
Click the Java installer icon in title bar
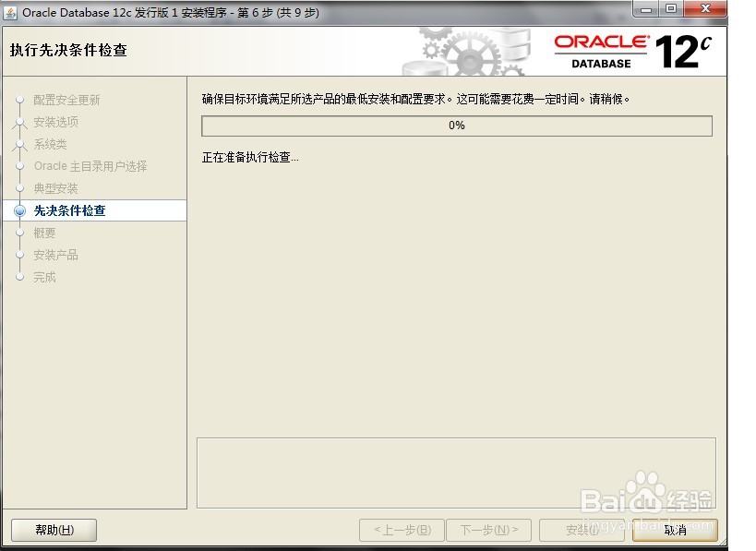tap(10, 13)
